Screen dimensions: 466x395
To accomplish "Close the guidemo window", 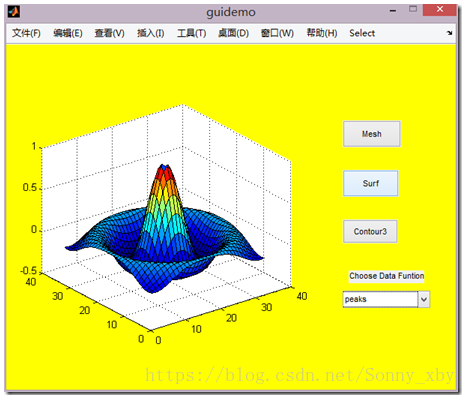I will coord(440,10).
